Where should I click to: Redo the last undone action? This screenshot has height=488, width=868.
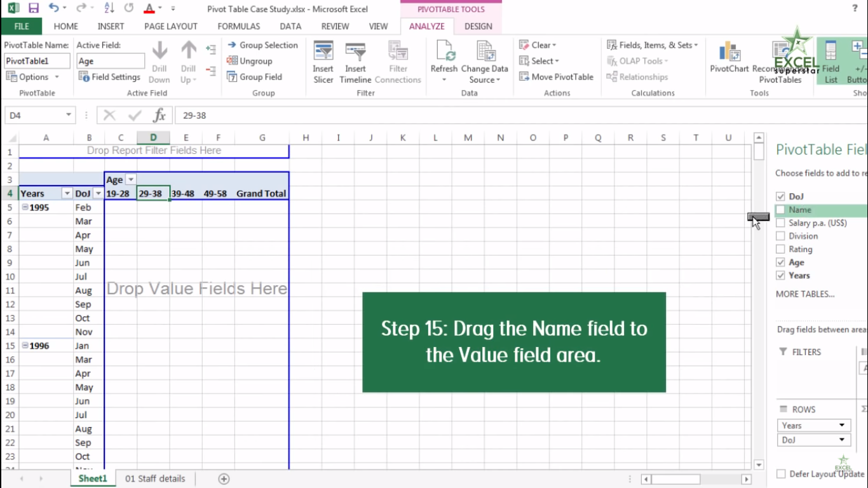coord(81,8)
